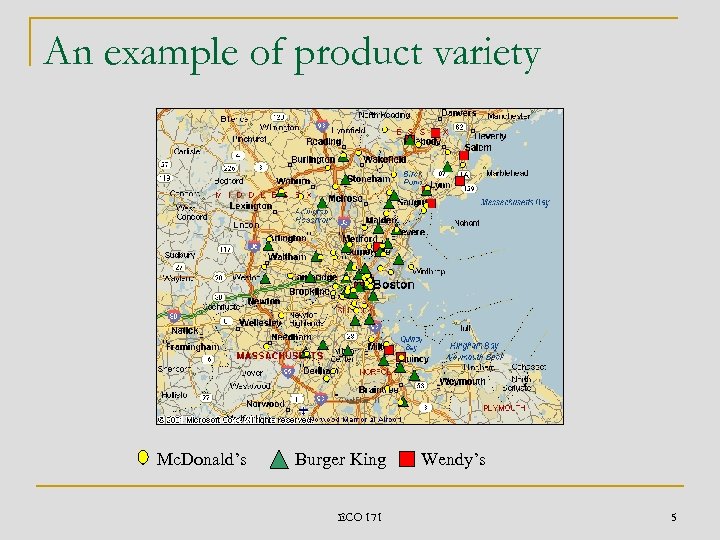Click slide number 5 in footer
Image resolution: width=720 pixels, height=540 pixels.
(x=674, y=517)
